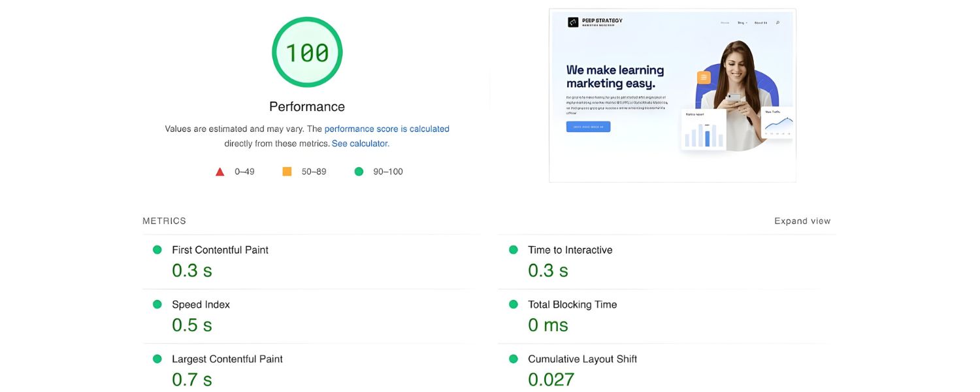The image size is (980, 392).
Task: Click the First Contentful Paint metric label
Action: [220, 250]
